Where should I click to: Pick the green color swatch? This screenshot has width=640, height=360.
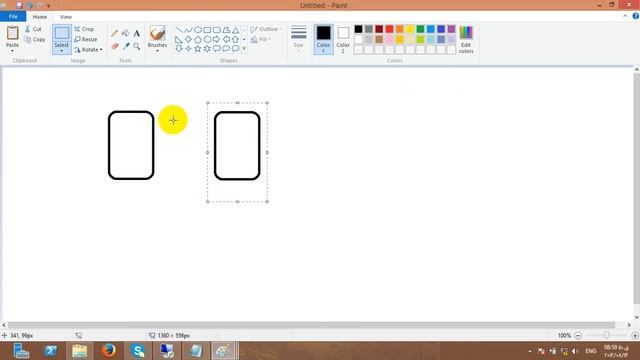pos(420,29)
